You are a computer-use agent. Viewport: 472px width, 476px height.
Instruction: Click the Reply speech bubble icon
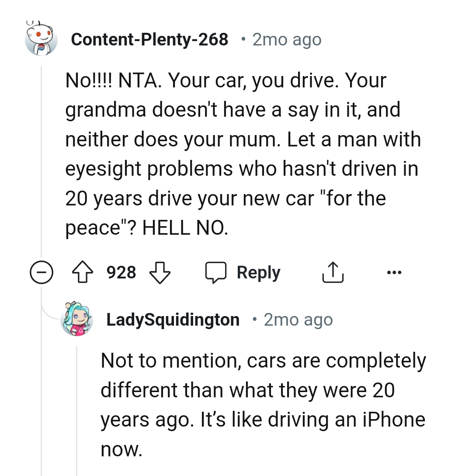218,272
